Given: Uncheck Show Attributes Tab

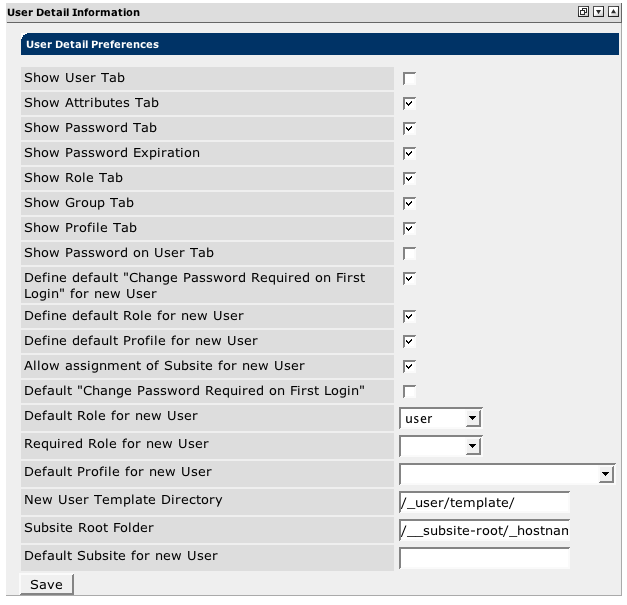Looking at the screenshot, I should [x=409, y=103].
